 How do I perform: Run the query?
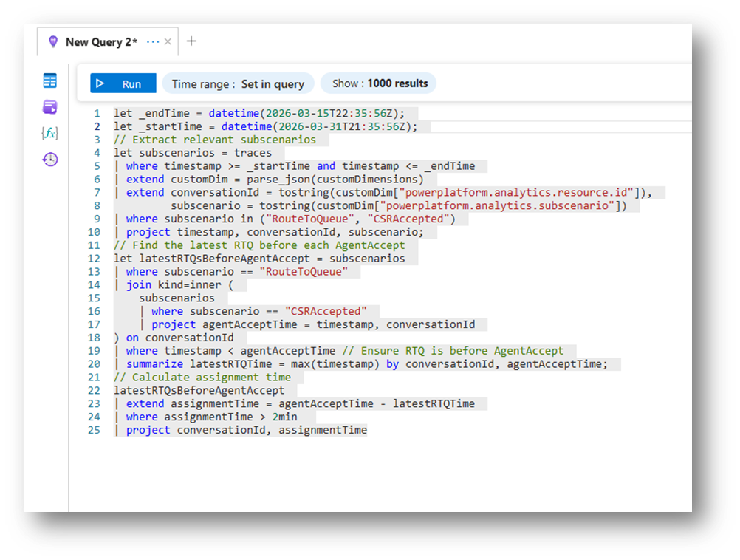(x=123, y=83)
